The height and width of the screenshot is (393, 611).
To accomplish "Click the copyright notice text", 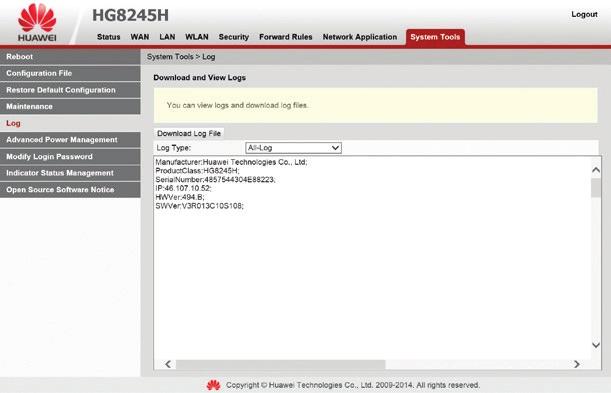I will pyautogui.click(x=353, y=385).
